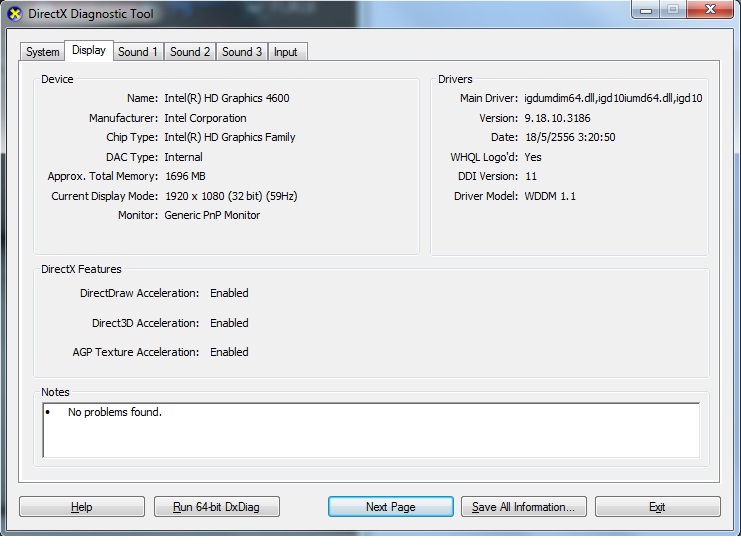Click the 'Intel(R) HD Graphics Family' chip type
Viewport: 741px width, 553px height.
point(230,137)
